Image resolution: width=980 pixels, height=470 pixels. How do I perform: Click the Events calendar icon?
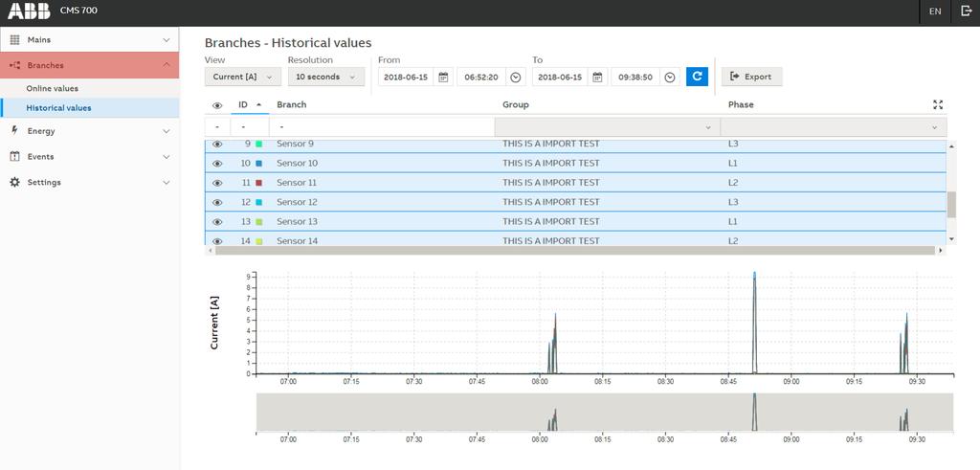click(15, 156)
